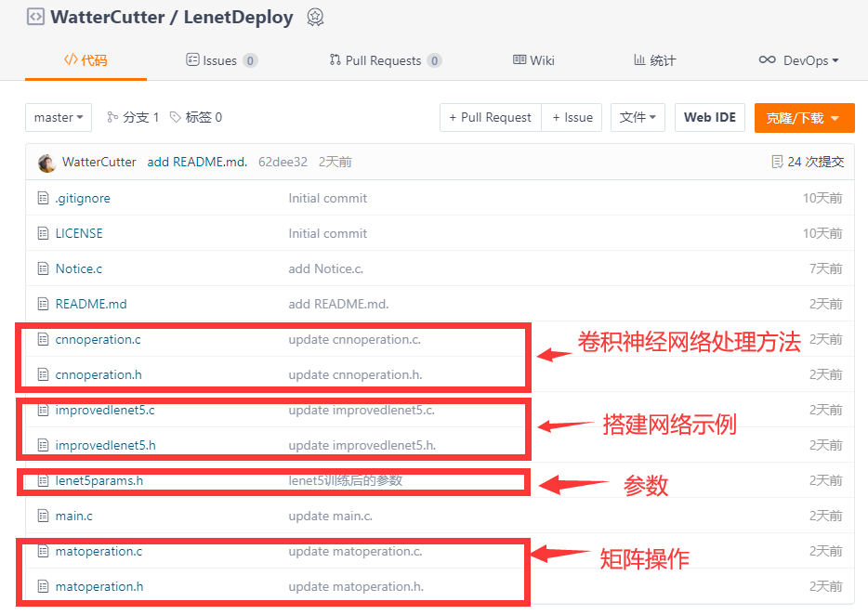Image resolution: width=868 pixels, height=615 pixels.
Task: Click the file icon next to cnnoperation.c
Action: pyautogui.click(x=43, y=339)
